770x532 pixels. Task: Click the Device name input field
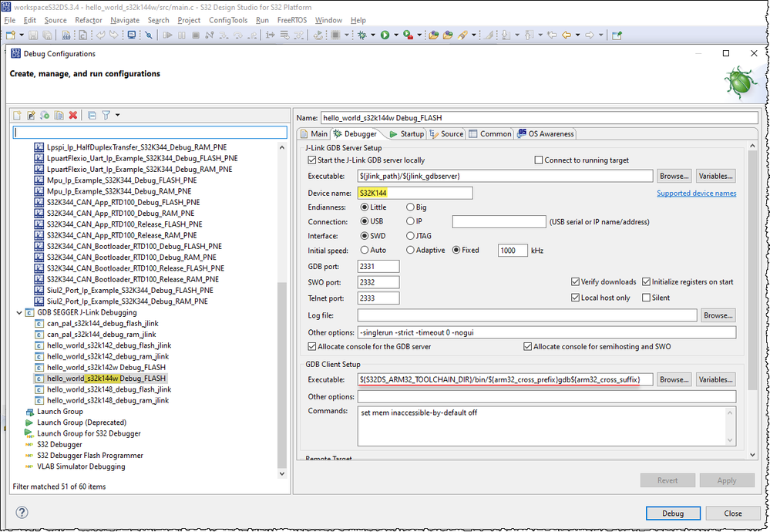(x=415, y=193)
